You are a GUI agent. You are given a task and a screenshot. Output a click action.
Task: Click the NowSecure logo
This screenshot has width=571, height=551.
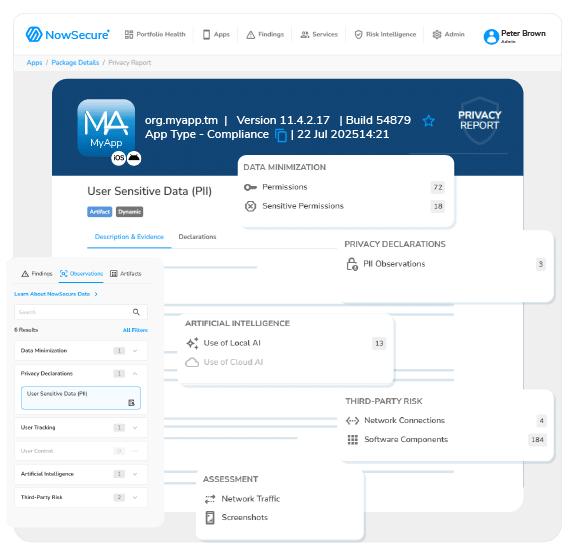(68, 35)
